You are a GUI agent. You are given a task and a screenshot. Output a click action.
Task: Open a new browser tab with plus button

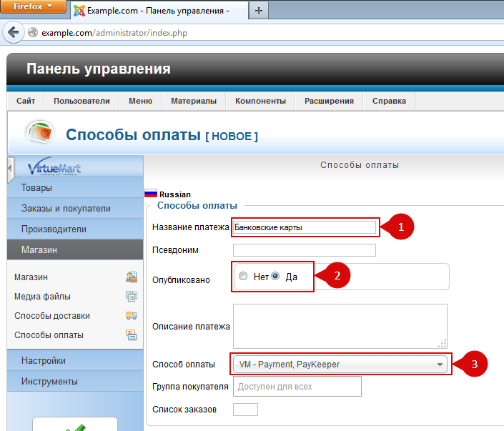pyautogui.click(x=258, y=10)
